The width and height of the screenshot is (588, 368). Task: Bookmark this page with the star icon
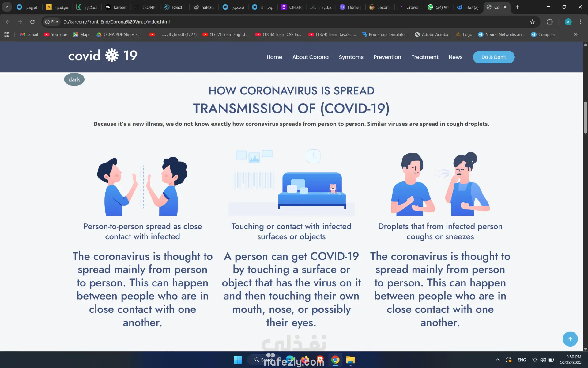[x=532, y=22]
